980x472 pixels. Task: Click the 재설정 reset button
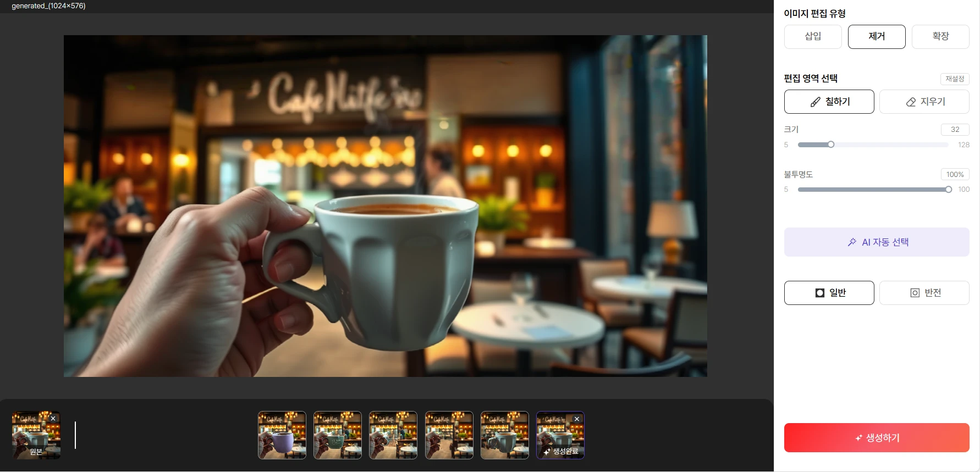[x=955, y=79]
